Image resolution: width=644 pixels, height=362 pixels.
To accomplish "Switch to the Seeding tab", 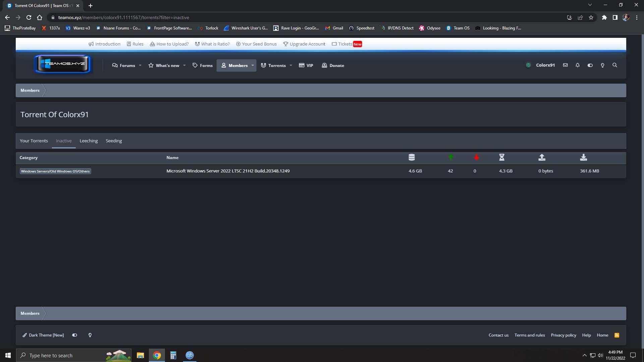I will pos(114,141).
